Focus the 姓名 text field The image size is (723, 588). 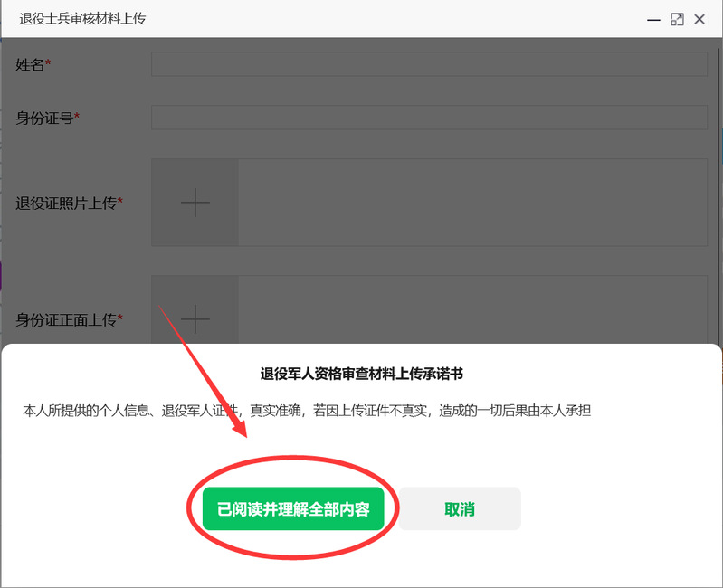point(428,64)
